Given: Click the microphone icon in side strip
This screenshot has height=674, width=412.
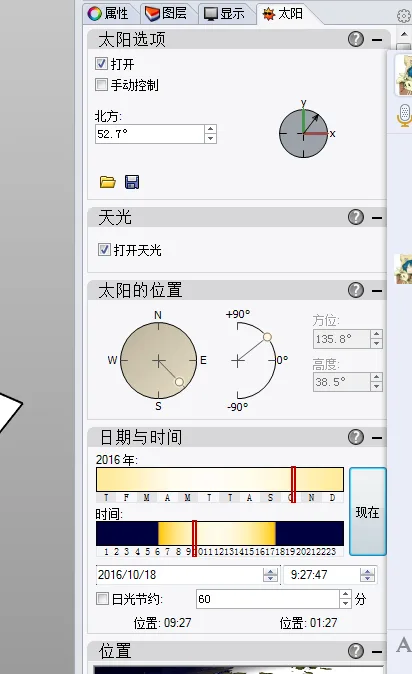Looking at the screenshot, I should pyautogui.click(x=404, y=115).
